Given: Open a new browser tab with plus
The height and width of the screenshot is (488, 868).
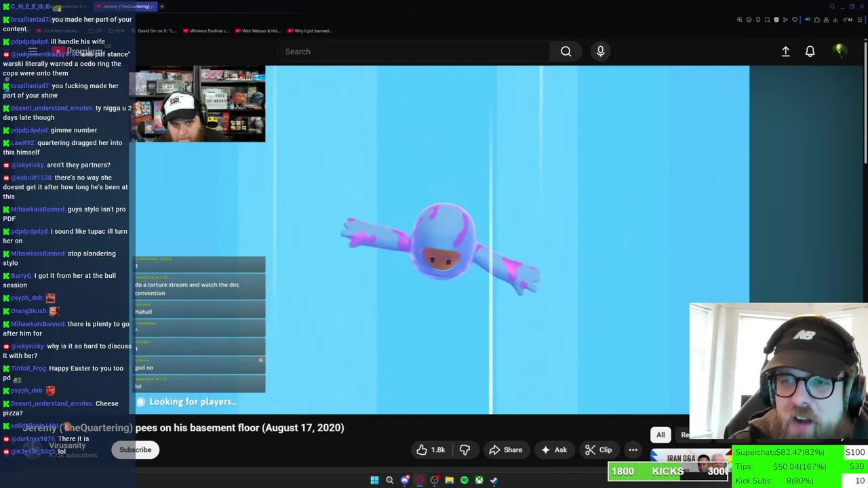Looking at the screenshot, I should (161, 6).
